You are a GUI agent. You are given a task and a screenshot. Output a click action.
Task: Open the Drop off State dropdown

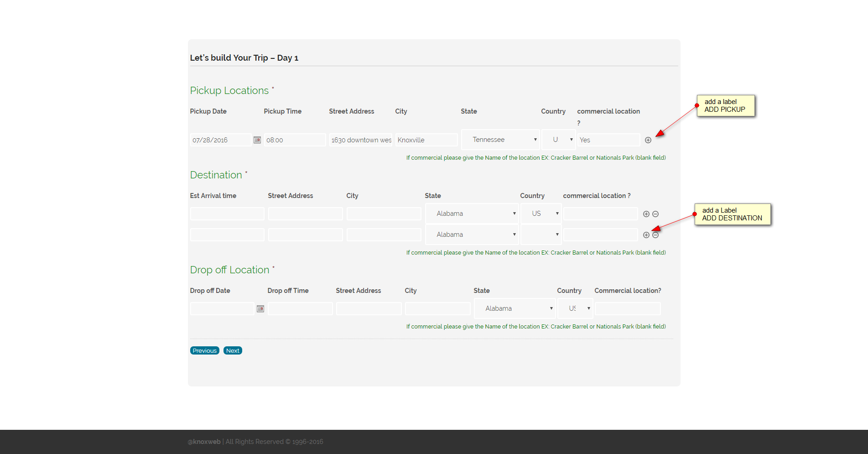tap(515, 308)
